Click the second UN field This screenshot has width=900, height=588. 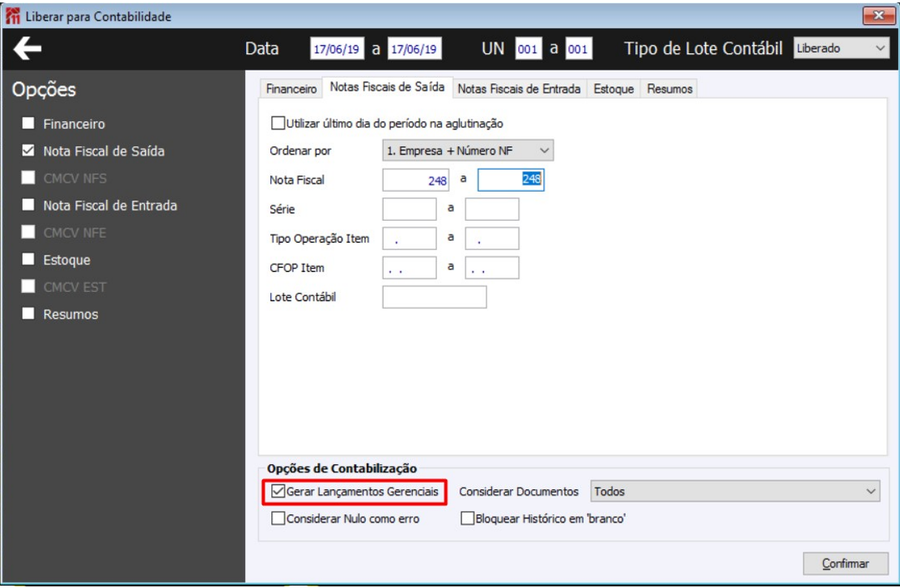pos(578,49)
